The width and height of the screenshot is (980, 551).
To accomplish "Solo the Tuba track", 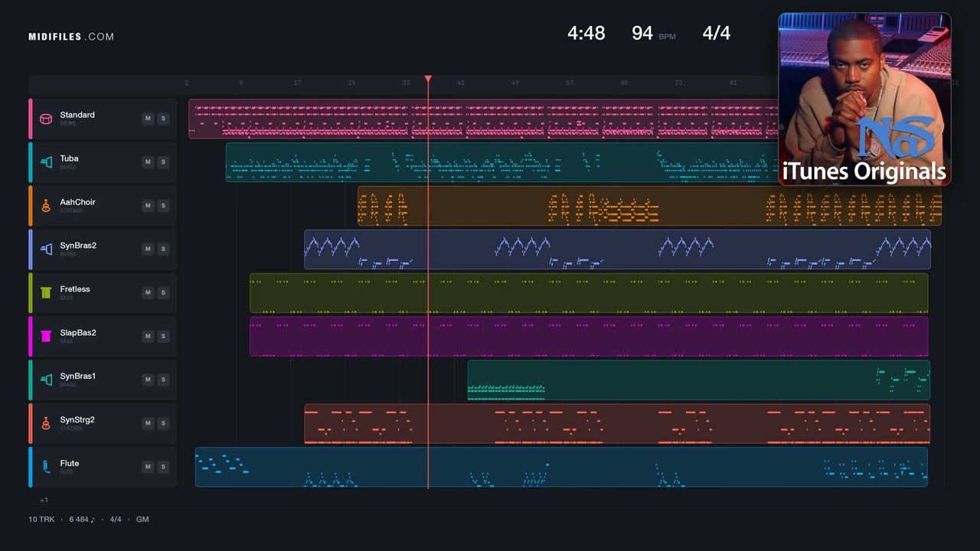I will 163,162.
